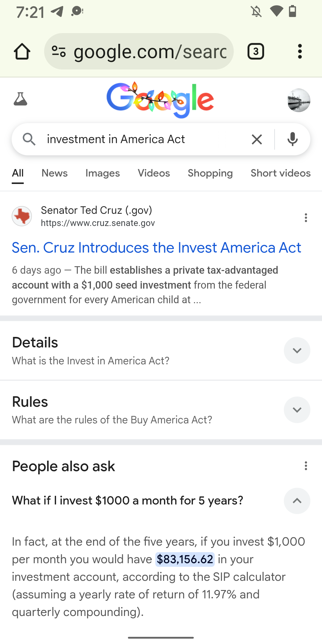
Task: Open Chrome's three-dot overflow menu
Action: 300,51
